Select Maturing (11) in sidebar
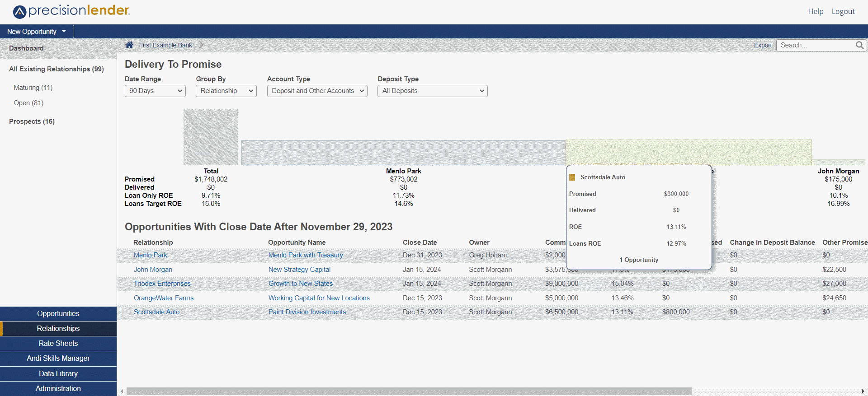The height and width of the screenshot is (396, 868). tap(33, 88)
